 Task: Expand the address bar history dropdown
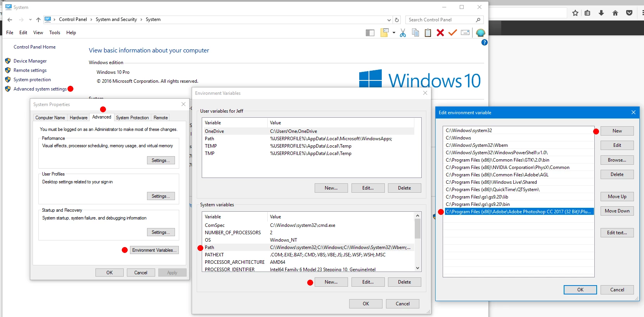(x=389, y=20)
